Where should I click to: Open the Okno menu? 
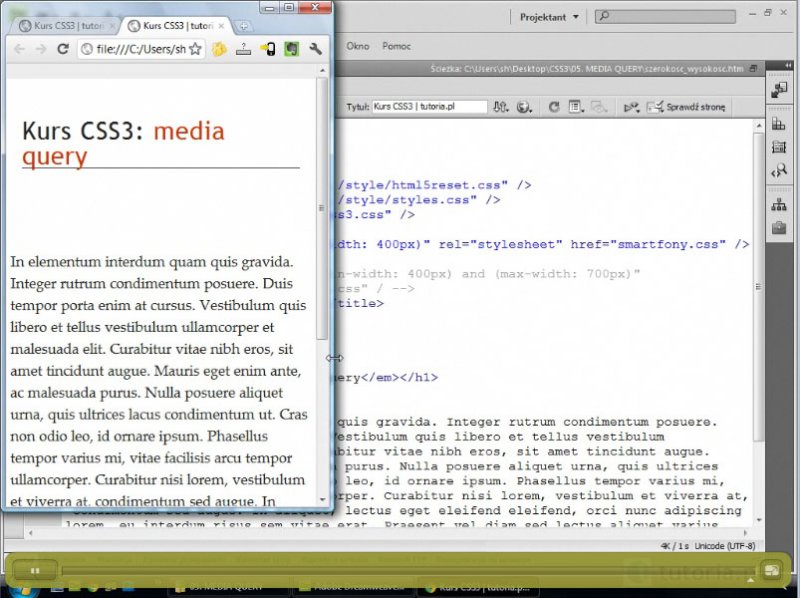point(357,46)
